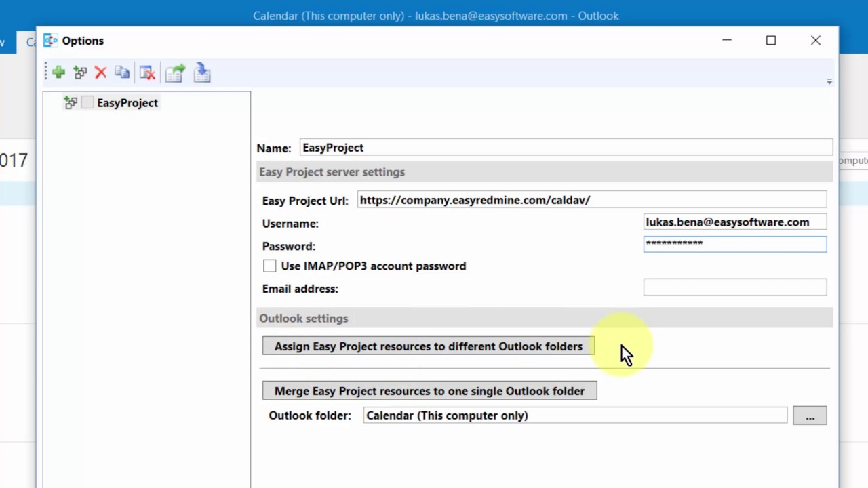
Task: Enable Use IMAP/POP3 account password
Action: [x=270, y=266]
